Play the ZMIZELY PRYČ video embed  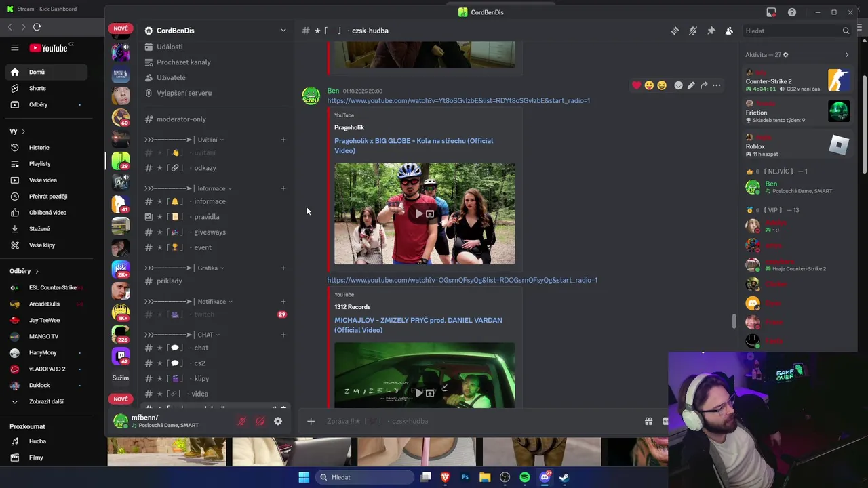coord(418,392)
